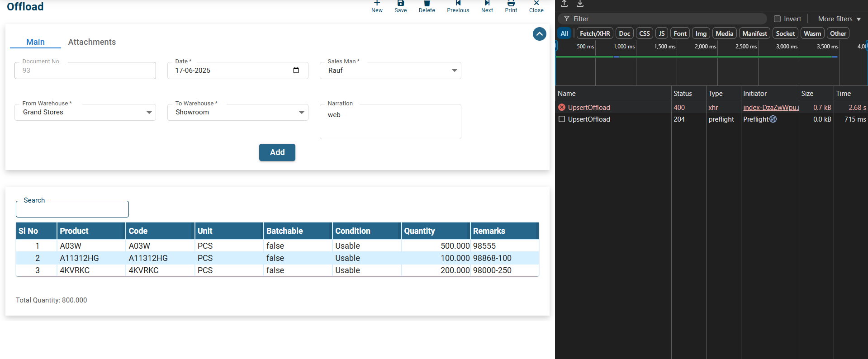Expand the From Warehouse dropdown
Viewport: 868px width, 359px height.
pos(149,113)
